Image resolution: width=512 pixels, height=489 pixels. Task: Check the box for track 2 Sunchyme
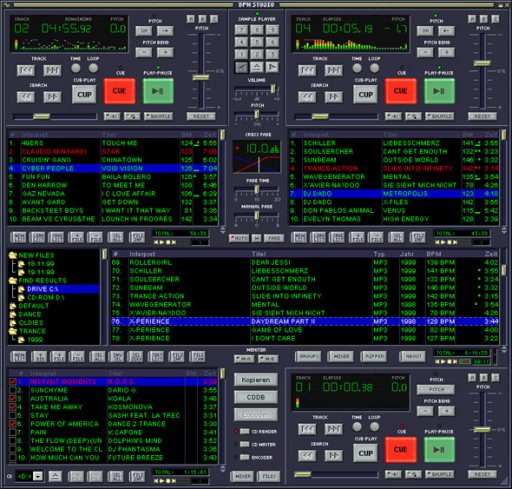pyautogui.click(x=12, y=390)
